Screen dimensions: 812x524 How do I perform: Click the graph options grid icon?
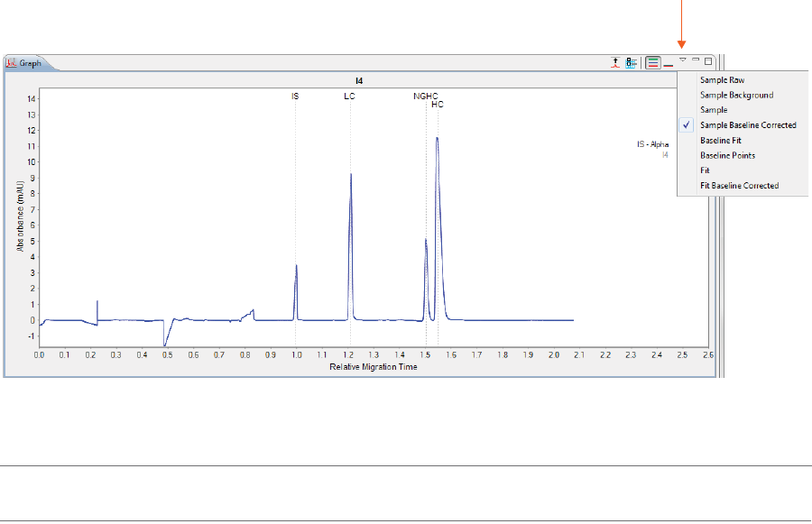pyautogui.click(x=631, y=62)
